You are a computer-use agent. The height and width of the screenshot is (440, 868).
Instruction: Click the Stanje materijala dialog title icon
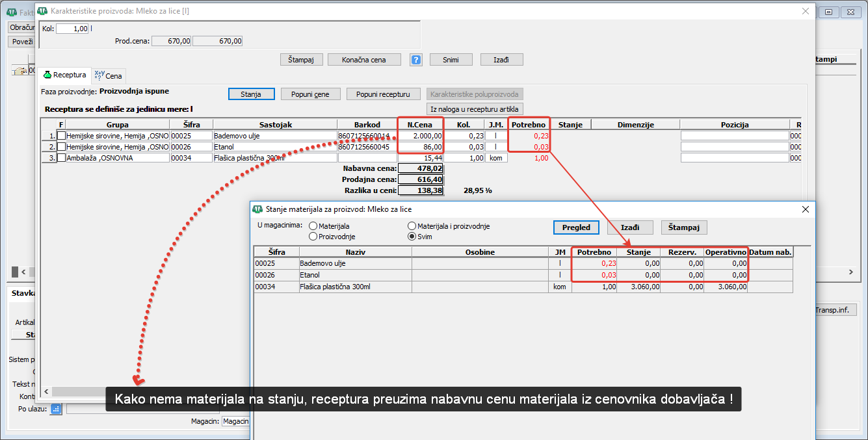coord(257,209)
